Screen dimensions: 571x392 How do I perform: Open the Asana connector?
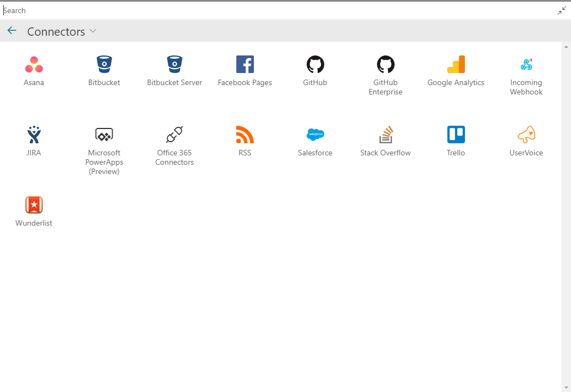tap(34, 65)
